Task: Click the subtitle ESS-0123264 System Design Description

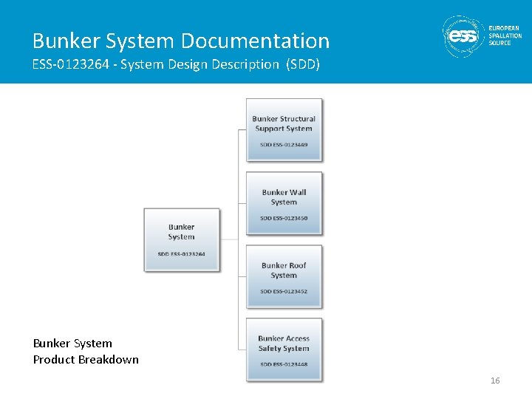Action: (x=176, y=64)
